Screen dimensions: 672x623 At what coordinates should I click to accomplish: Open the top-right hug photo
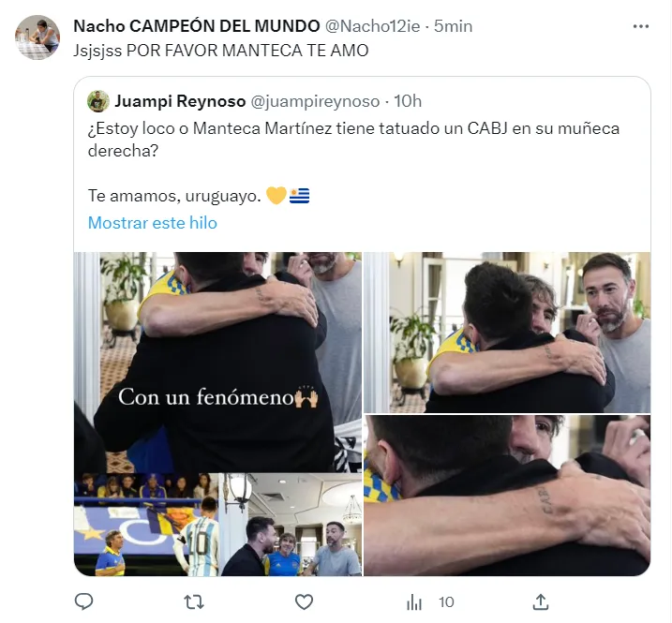click(x=507, y=332)
